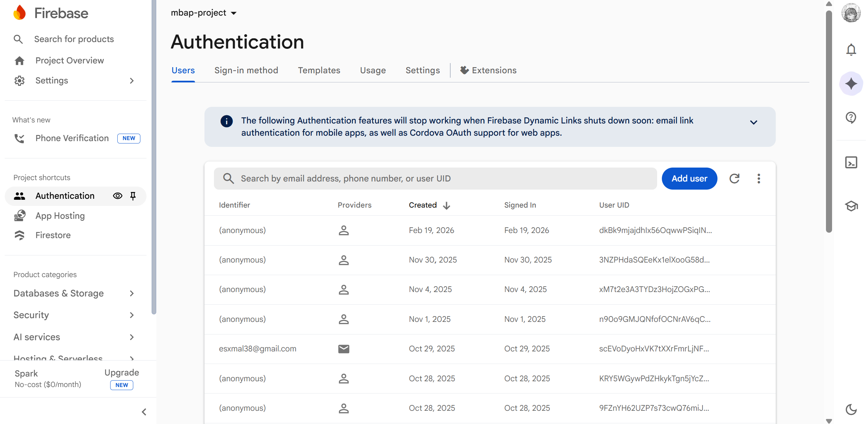868x424 pixels.
Task: Toggle Authentication shortcut visibility eye icon
Action: tap(118, 196)
